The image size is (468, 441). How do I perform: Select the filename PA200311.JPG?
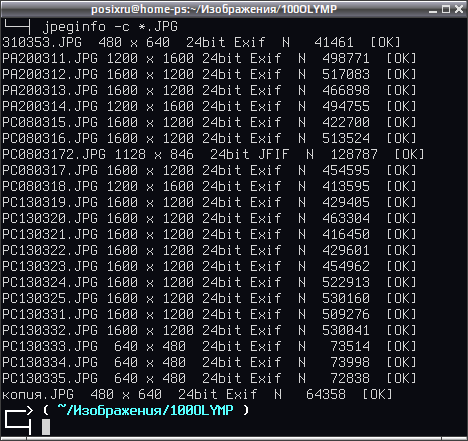pos(50,58)
